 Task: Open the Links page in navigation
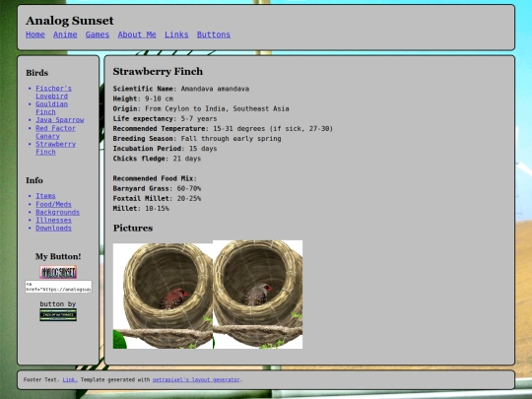(x=176, y=34)
